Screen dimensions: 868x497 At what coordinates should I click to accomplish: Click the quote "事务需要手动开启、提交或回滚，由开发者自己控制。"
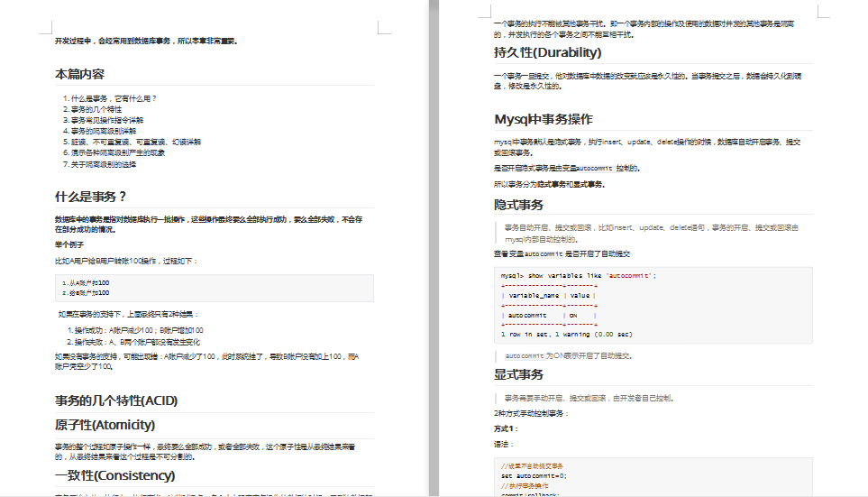point(589,398)
